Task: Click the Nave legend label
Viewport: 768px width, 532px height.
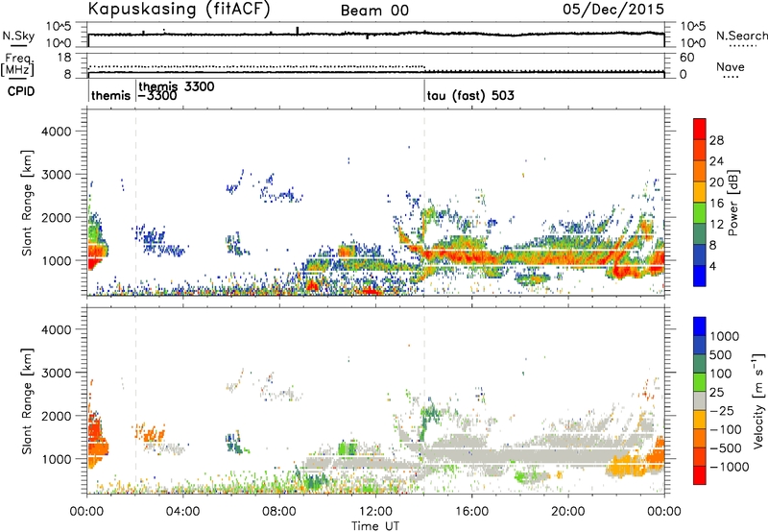Action: pos(731,66)
